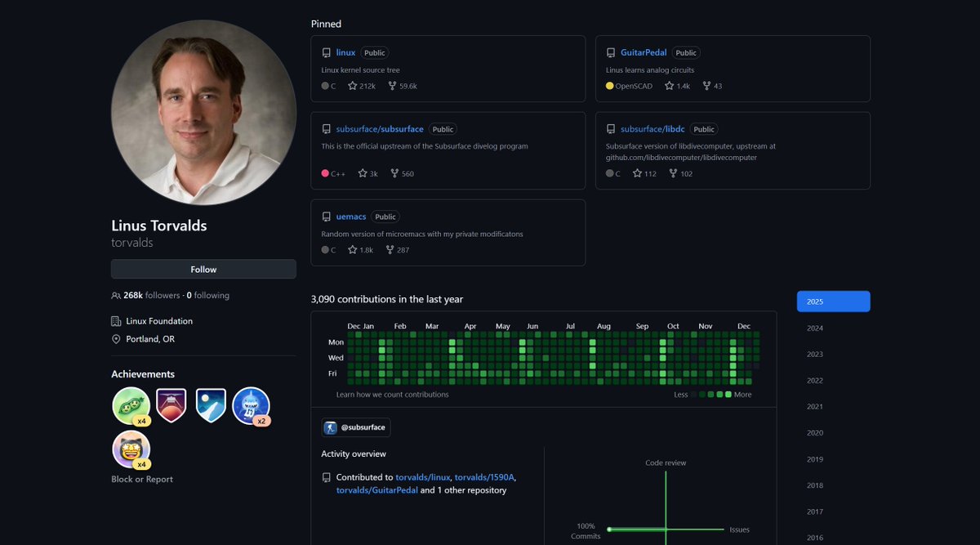Open the torvalds/GuitarPedal contributed link
Viewport: 980px width, 545px height.
pos(376,490)
